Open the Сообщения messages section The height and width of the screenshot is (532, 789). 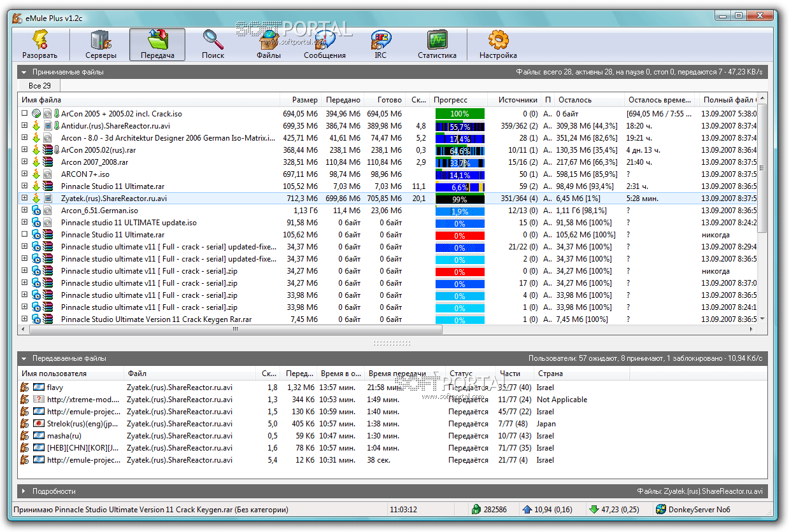pos(325,45)
